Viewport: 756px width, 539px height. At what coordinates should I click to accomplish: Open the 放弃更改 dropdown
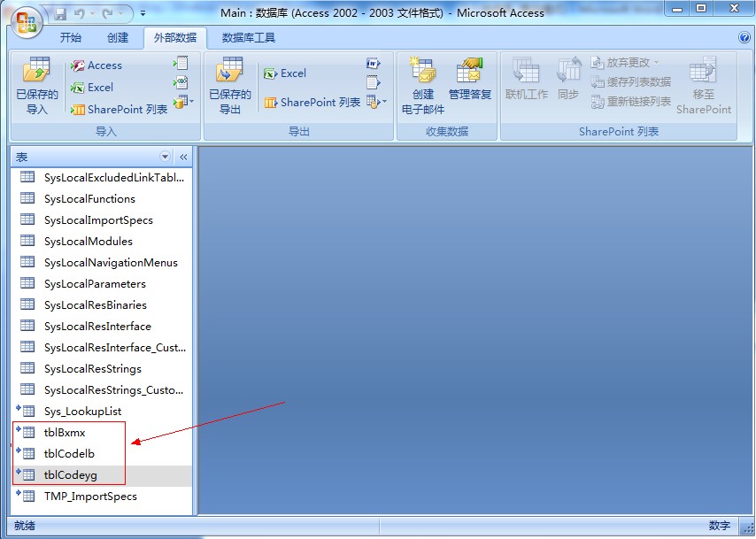tap(625, 63)
